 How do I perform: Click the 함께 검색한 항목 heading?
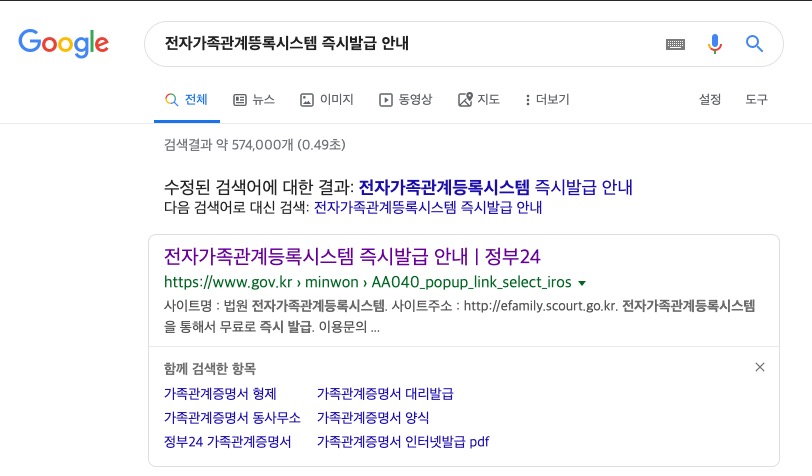click(x=210, y=369)
